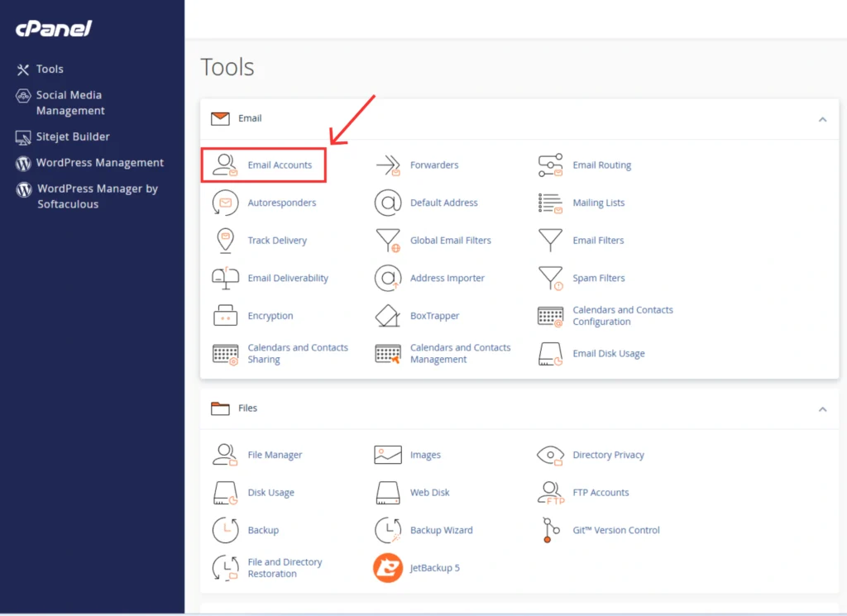Collapse the Email section chevron
The image size is (847, 616).
coord(822,119)
